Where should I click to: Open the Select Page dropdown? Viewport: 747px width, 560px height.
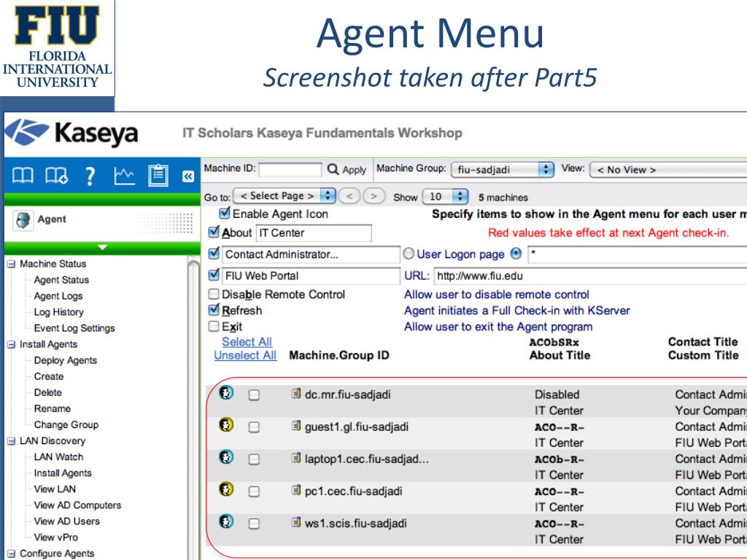tap(284, 195)
